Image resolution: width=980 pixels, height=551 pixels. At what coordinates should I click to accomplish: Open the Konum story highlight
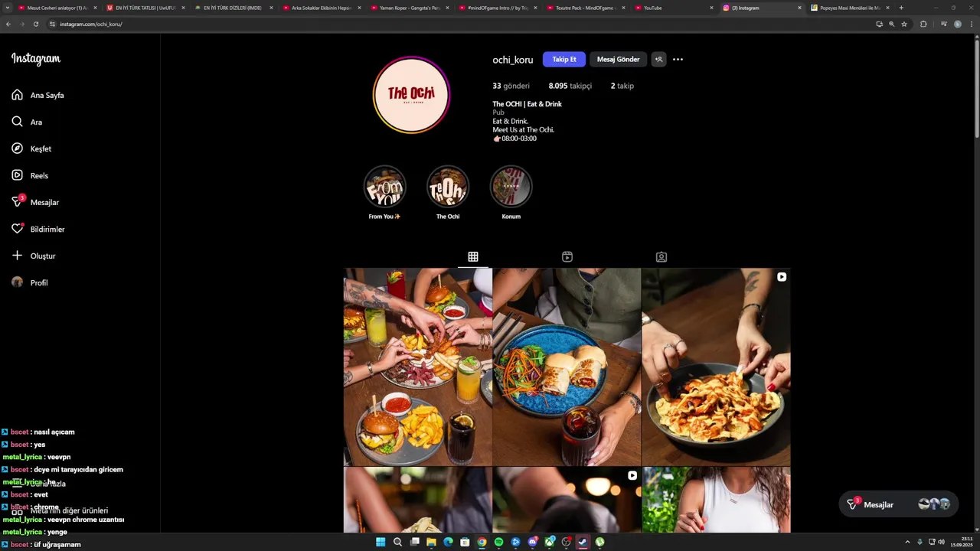pyautogui.click(x=511, y=187)
